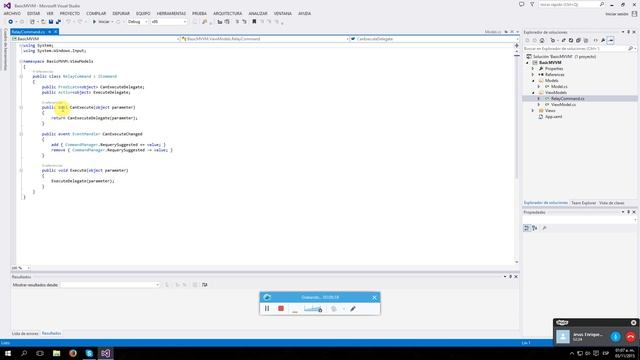Click the Sync with Active Document icon
The width and height of the screenshot is (640, 360).
[x=564, y=40]
